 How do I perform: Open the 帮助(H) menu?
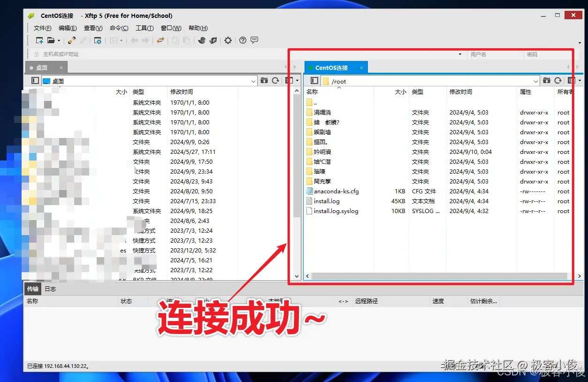198,28
